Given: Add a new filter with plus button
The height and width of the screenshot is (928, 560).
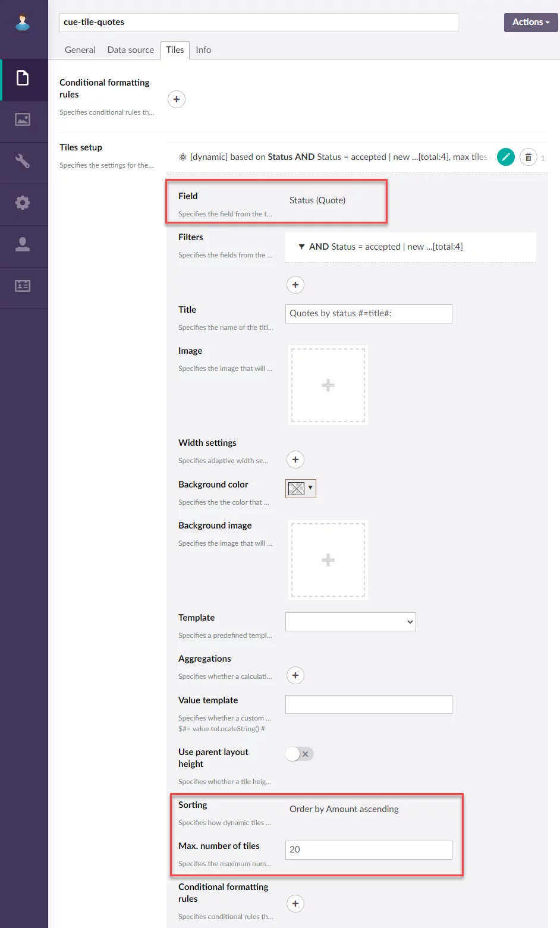Looking at the screenshot, I should click(x=295, y=285).
